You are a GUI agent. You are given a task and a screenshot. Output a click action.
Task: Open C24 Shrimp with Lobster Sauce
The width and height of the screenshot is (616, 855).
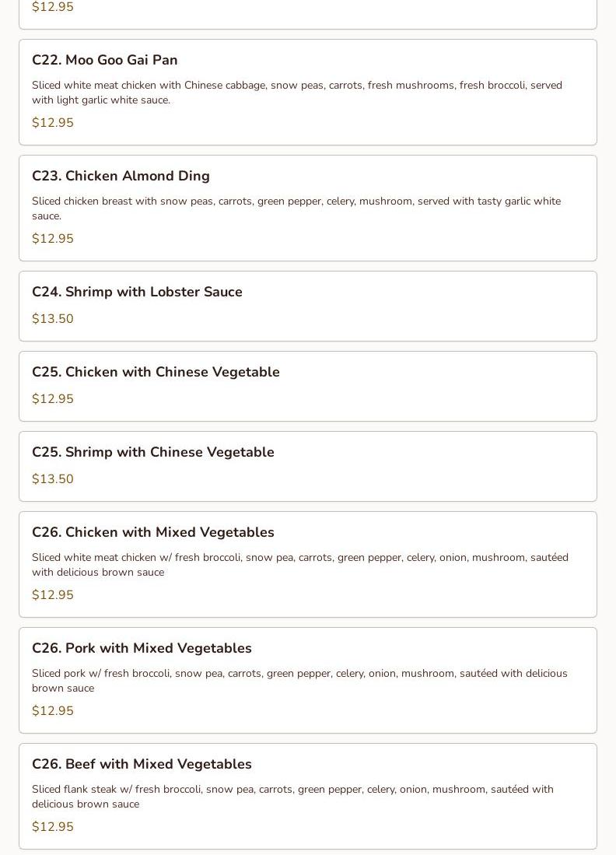(x=137, y=292)
